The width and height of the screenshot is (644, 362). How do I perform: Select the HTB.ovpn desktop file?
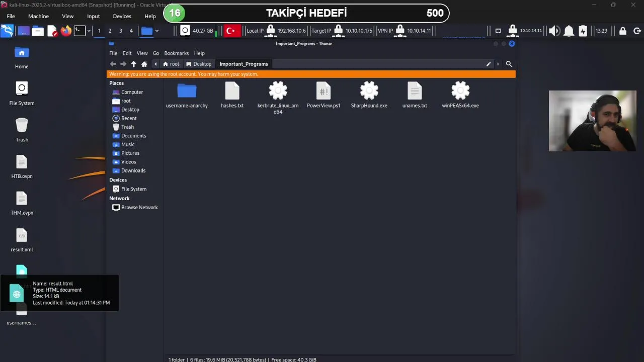coord(22,167)
